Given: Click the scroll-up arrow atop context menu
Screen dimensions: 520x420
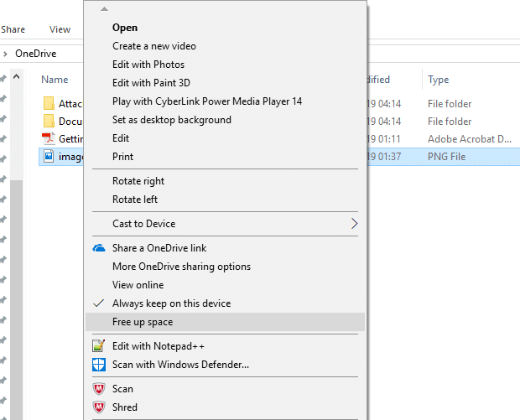Looking at the screenshot, I should pos(104,9).
